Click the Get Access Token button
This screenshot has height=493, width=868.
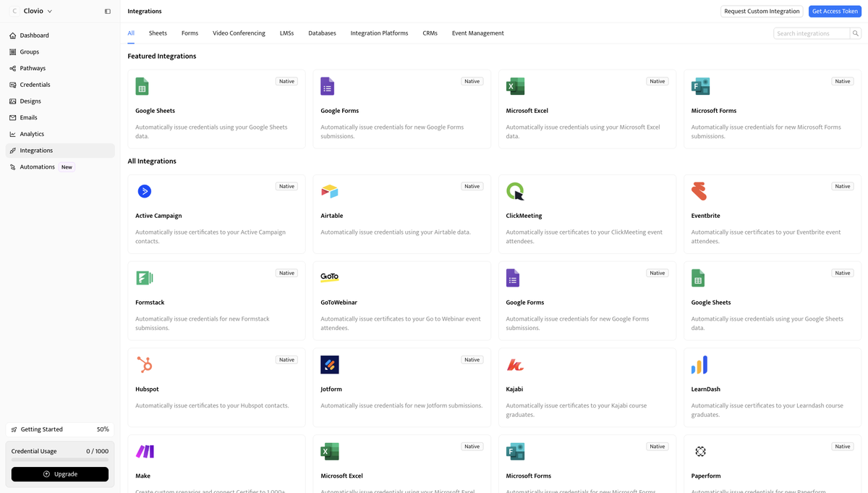coord(834,11)
